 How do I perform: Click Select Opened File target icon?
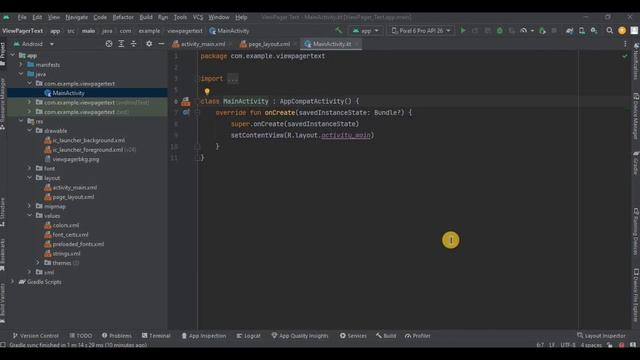(x=109, y=44)
